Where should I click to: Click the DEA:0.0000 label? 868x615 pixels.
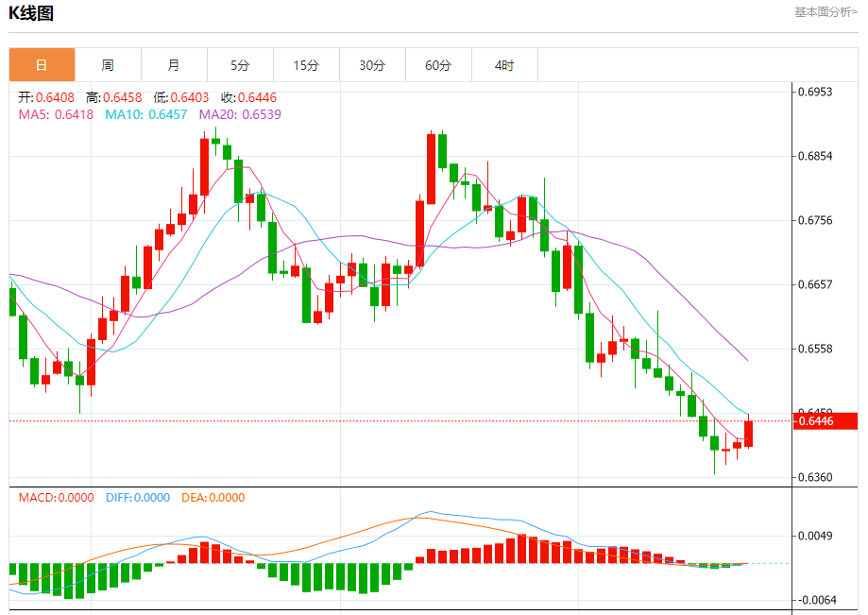click(213, 498)
